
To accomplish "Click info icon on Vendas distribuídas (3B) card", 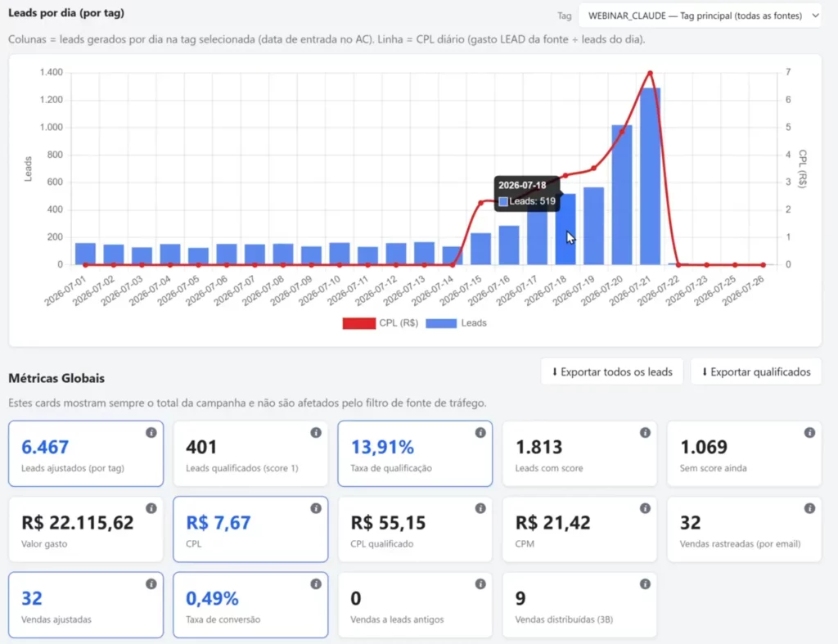I will pos(645,584).
